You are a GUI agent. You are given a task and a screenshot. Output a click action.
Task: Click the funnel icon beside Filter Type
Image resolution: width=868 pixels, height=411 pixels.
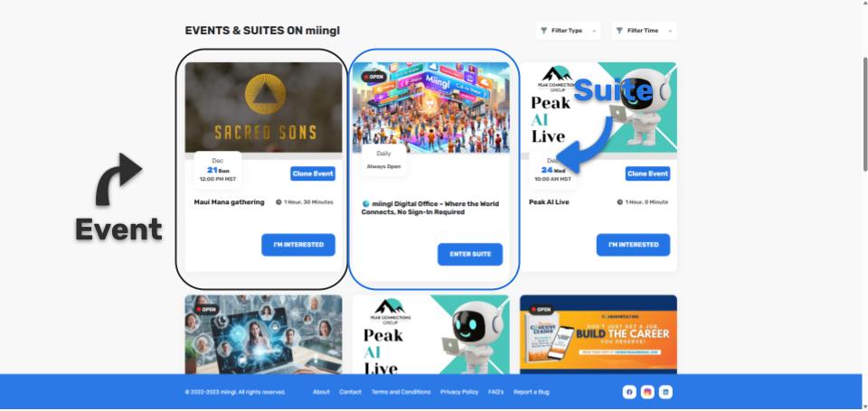click(x=543, y=31)
